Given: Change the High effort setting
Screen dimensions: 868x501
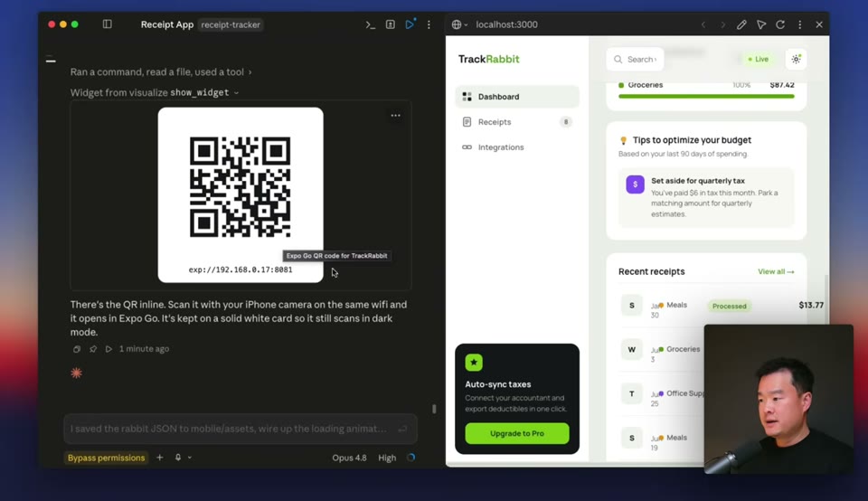Looking at the screenshot, I should point(387,458).
